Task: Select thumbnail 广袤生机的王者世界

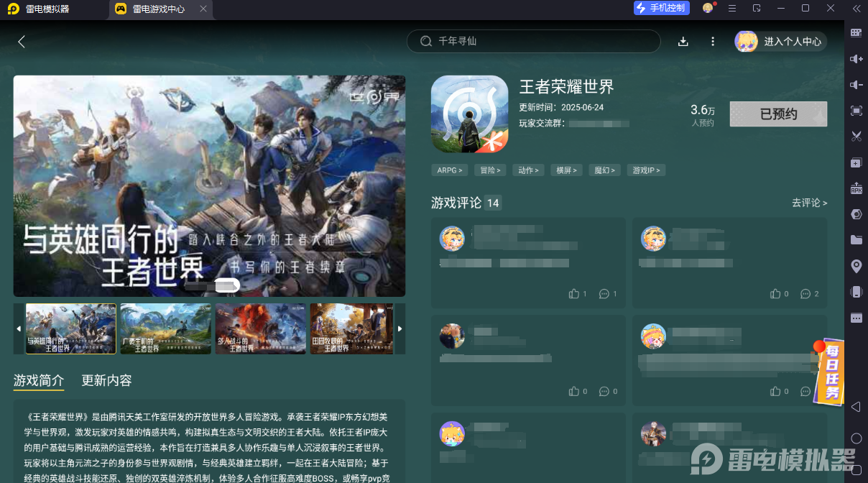Action: [x=166, y=328]
